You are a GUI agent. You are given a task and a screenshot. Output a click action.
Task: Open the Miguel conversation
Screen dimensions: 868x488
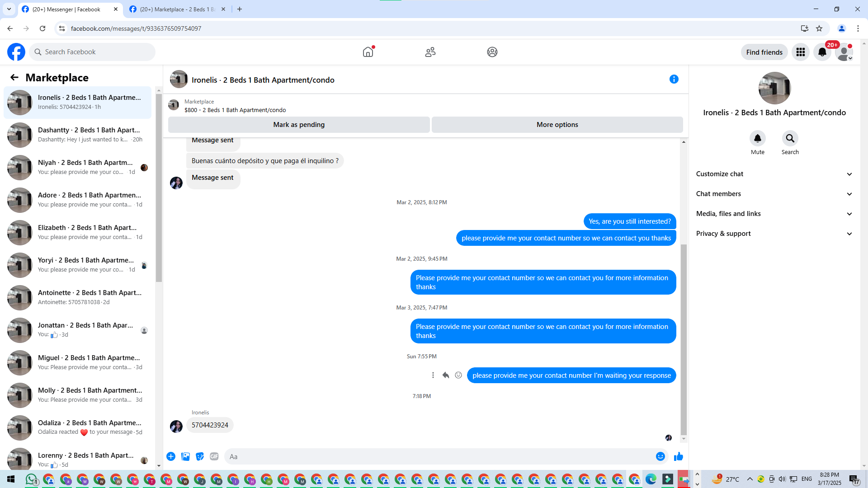tap(78, 363)
